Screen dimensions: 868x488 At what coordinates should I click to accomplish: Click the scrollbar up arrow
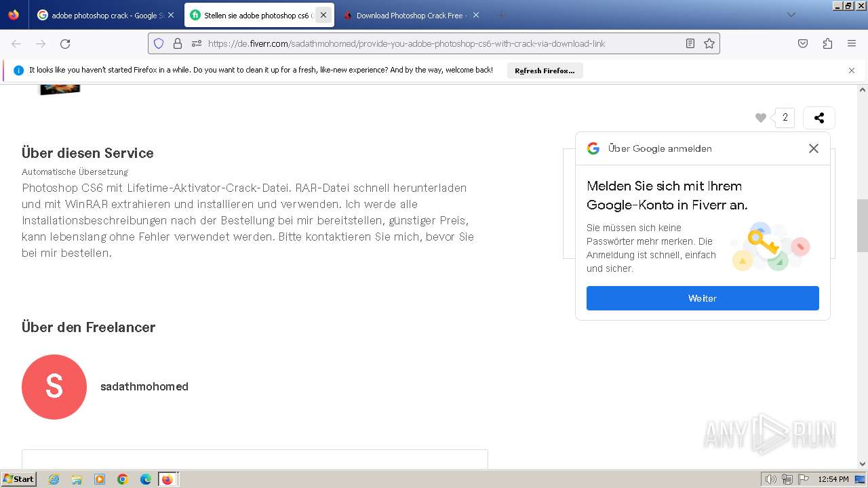point(863,89)
